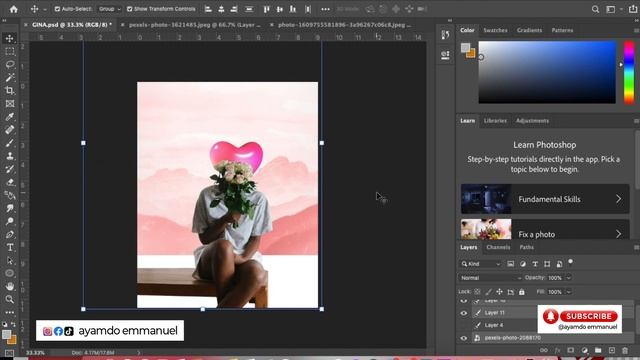Select the Magic Wand tool
Image resolution: width=640 pixels, height=360 pixels.
10,78
